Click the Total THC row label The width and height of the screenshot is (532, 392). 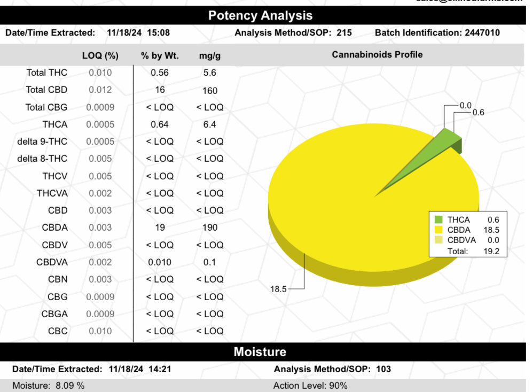47,73
